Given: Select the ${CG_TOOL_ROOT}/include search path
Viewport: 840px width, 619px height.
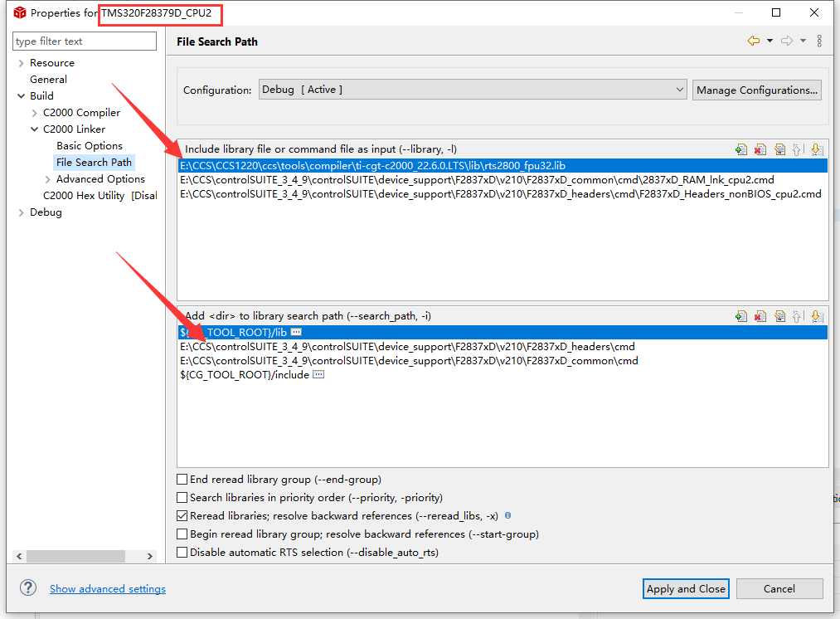Looking at the screenshot, I should click(503, 374).
